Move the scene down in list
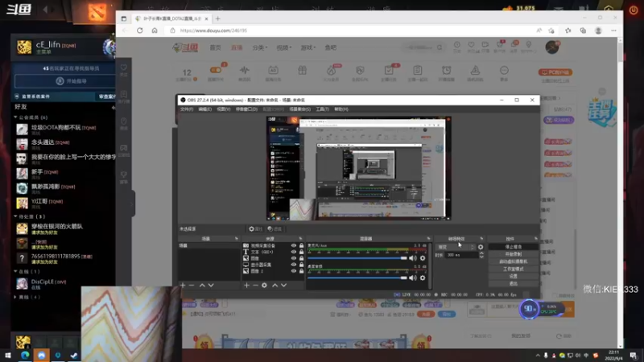 click(x=211, y=285)
